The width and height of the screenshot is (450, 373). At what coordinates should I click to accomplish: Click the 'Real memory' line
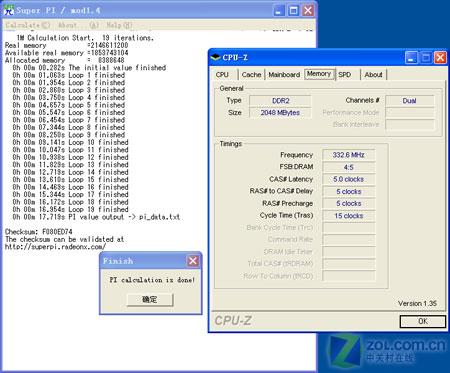(x=66, y=45)
